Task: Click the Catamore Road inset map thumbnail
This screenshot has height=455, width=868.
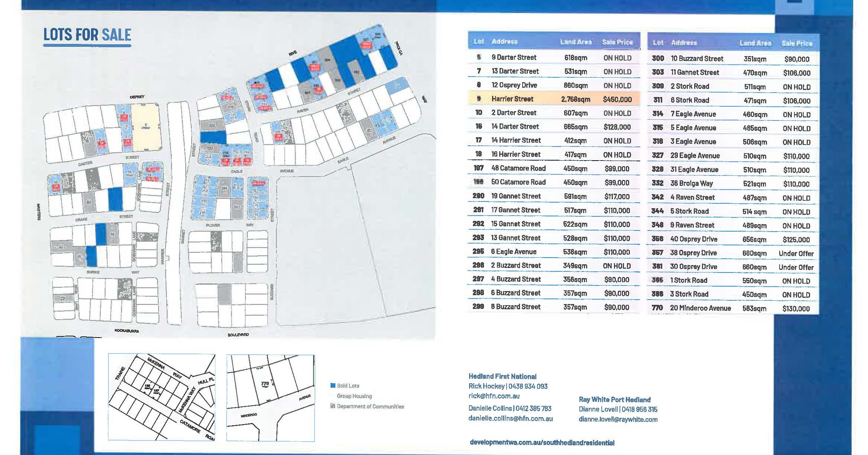Action: point(162,397)
